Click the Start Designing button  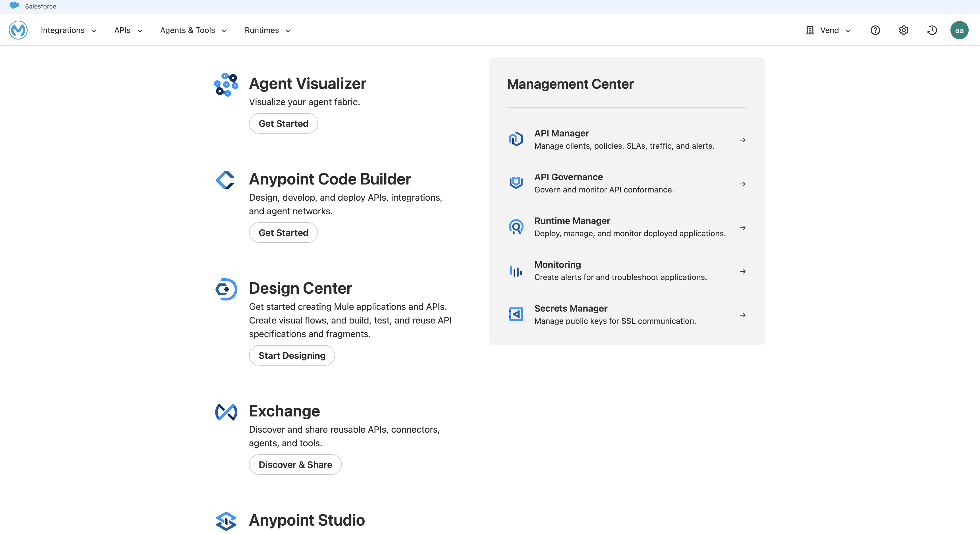(x=292, y=355)
